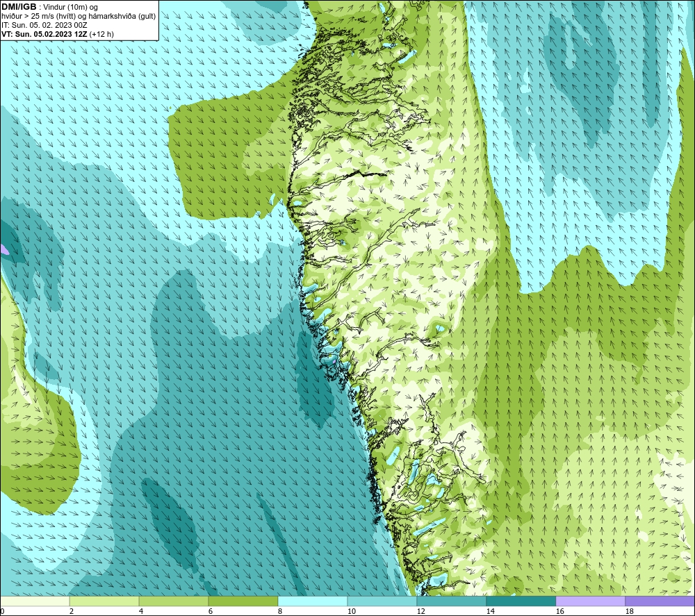Click the purple above-18 m/s legend swatch

point(660,601)
